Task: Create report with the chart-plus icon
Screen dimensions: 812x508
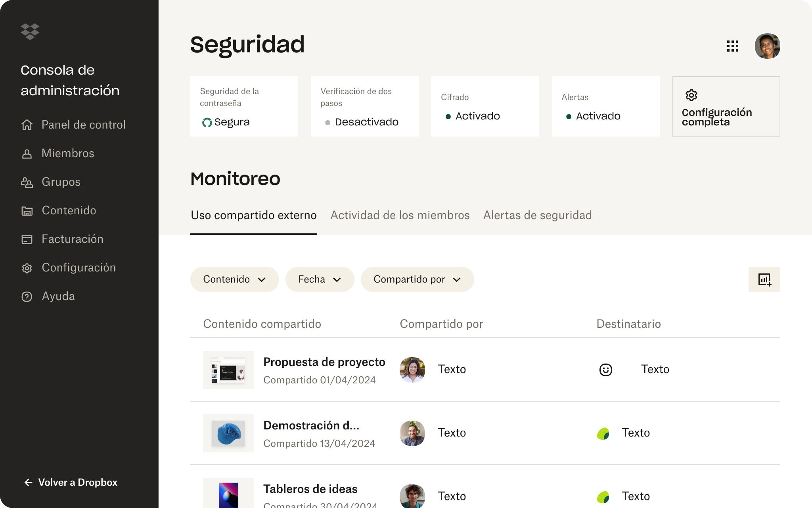Action: [764, 279]
